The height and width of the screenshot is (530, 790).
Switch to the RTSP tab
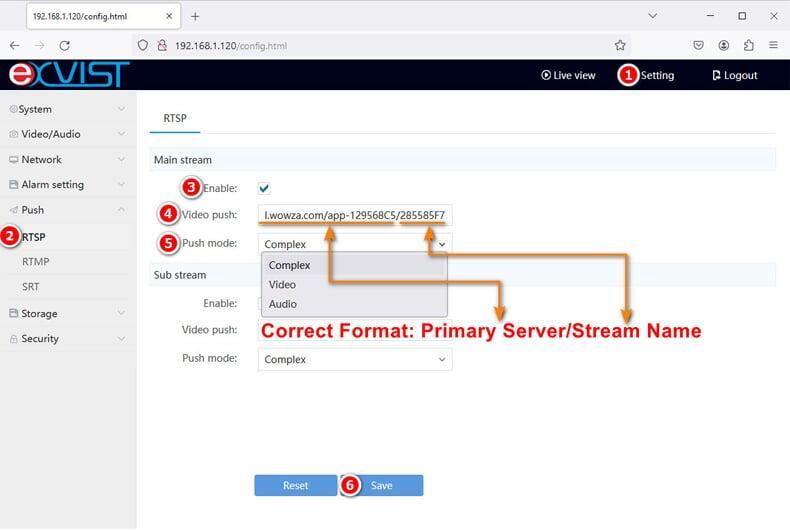[x=175, y=118]
